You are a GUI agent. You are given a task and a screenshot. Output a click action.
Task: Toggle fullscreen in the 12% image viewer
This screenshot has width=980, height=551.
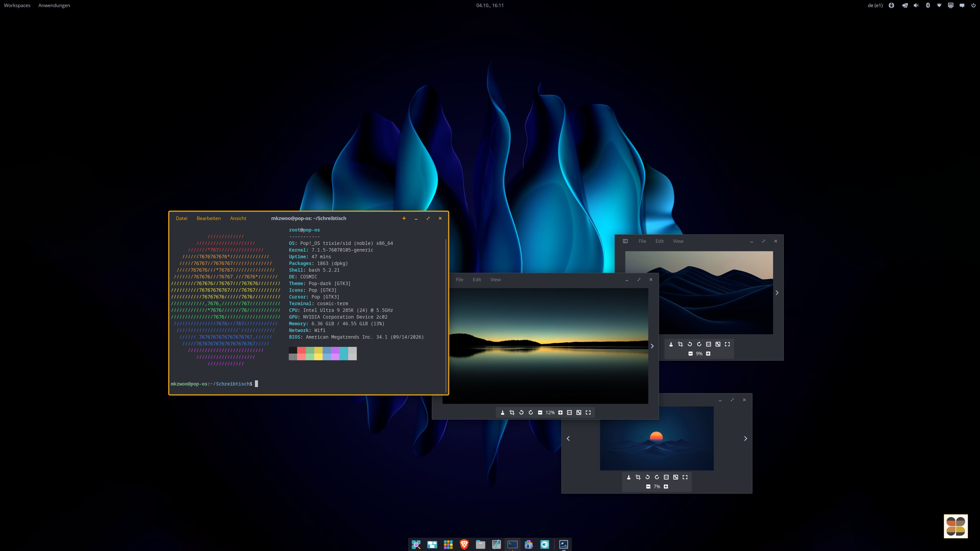click(x=588, y=412)
